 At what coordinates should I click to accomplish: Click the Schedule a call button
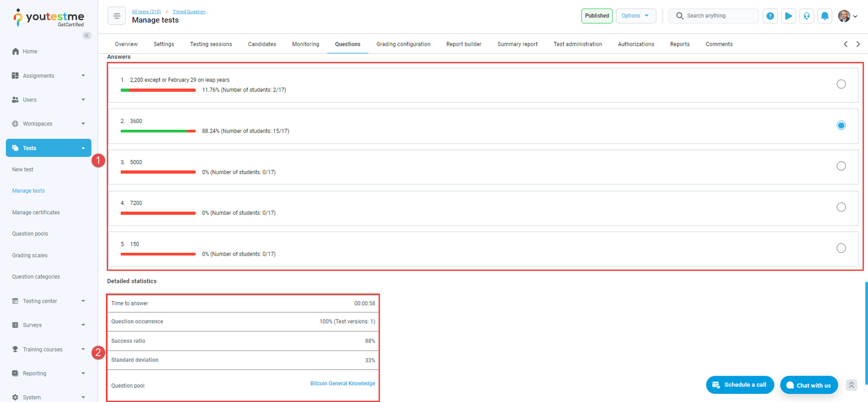click(x=739, y=385)
